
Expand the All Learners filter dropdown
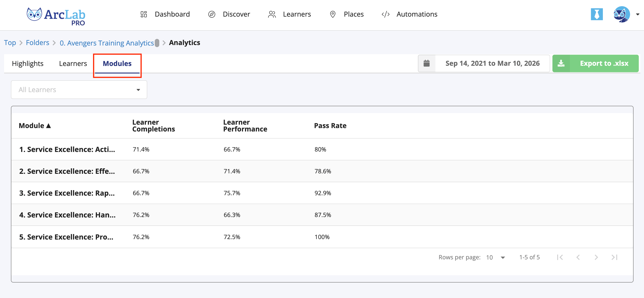79,90
